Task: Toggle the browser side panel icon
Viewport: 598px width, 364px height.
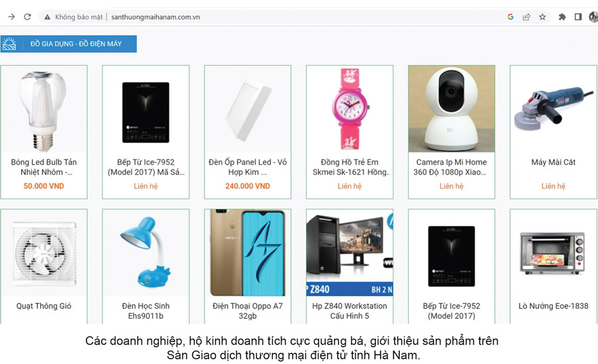Action: click(578, 17)
